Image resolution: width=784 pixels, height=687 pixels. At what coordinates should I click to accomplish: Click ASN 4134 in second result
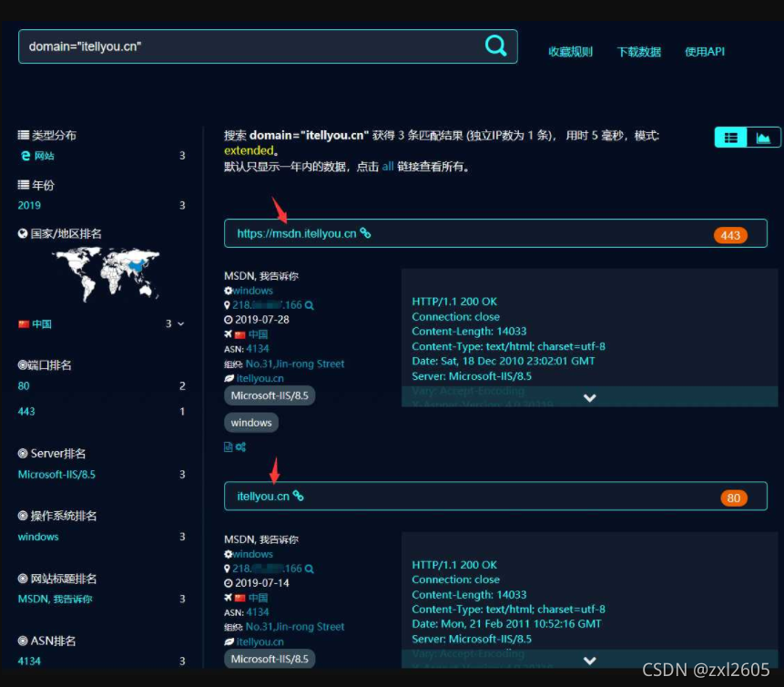pyautogui.click(x=258, y=612)
